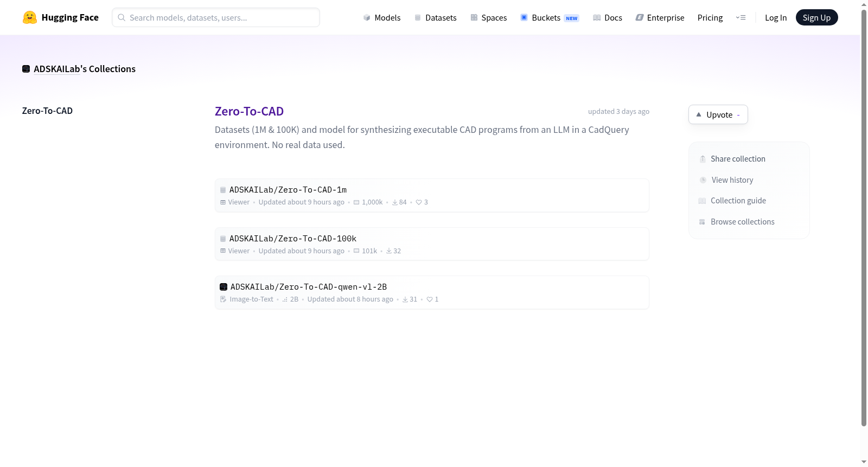Click Browse collections

click(x=743, y=222)
